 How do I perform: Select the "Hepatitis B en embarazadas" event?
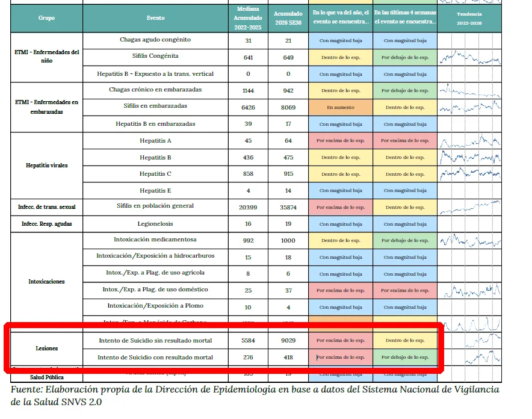pos(155,124)
